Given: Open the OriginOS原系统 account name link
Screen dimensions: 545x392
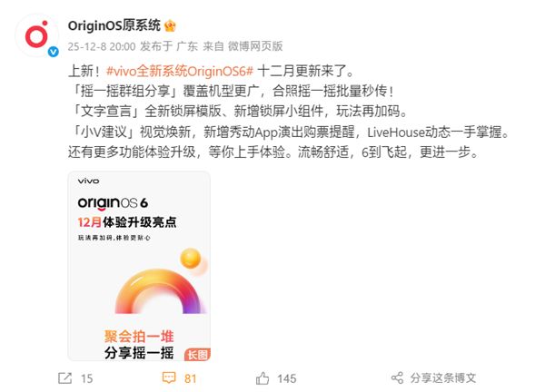Looking at the screenshot, I should point(114,25).
